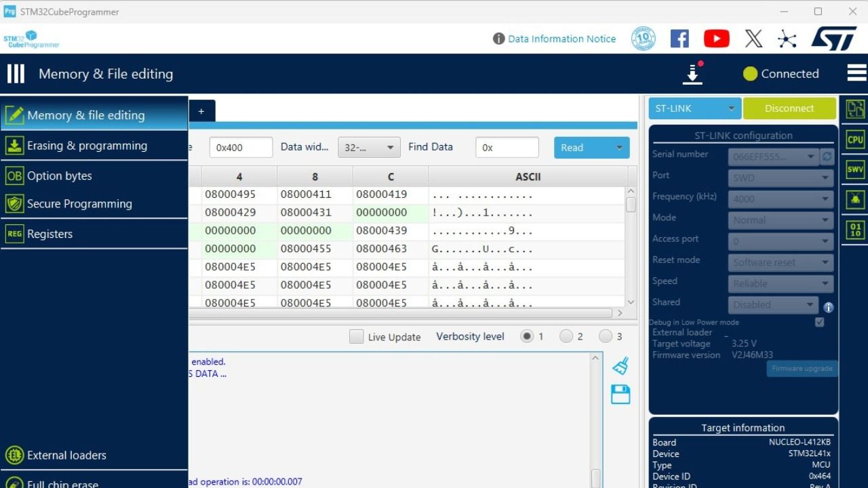The image size is (868, 488).
Task: Focus the Find Data input field
Action: point(507,148)
